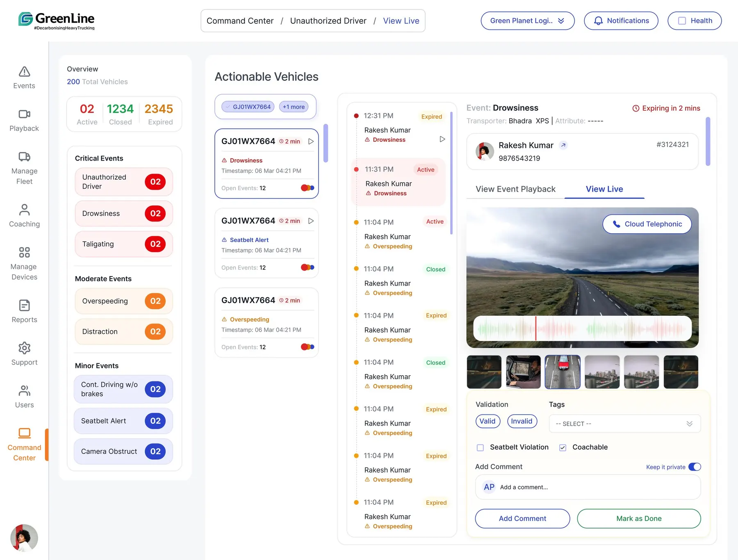Image resolution: width=738 pixels, height=560 pixels.
Task: Click the AP commenter avatar
Action: pos(489,487)
